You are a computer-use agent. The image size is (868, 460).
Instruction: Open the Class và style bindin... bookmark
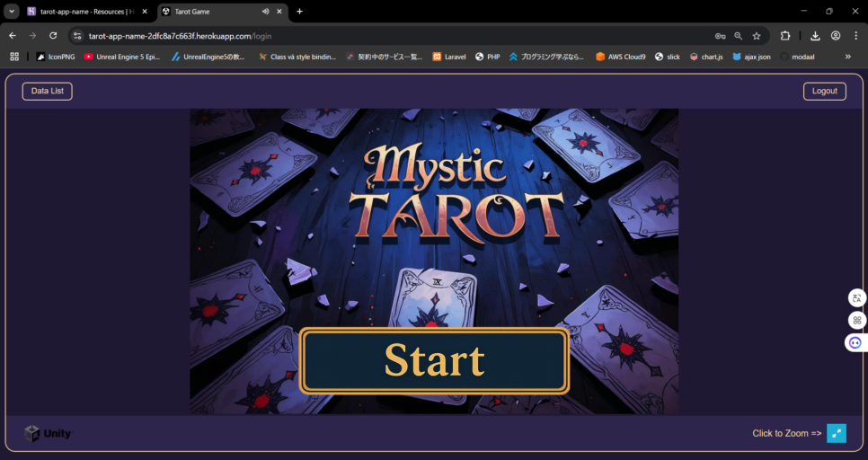[297, 57]
